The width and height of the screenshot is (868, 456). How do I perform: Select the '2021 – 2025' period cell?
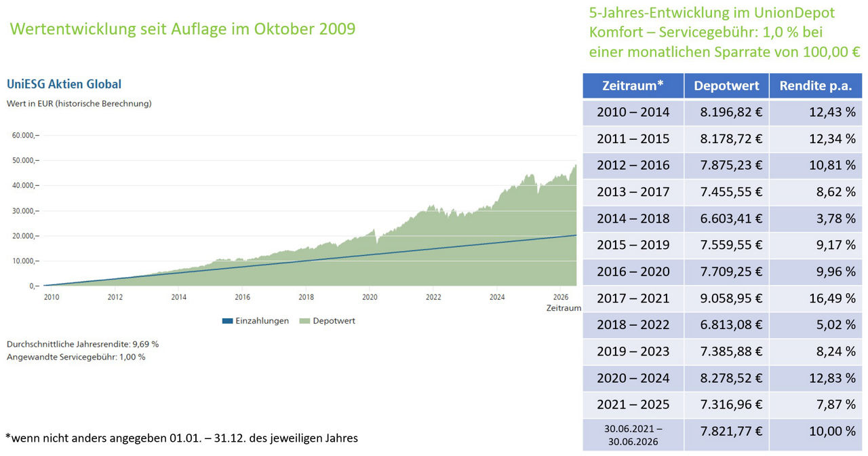[633, 404]
